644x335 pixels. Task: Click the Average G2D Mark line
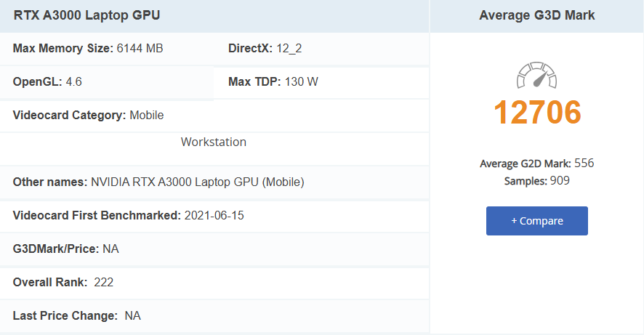click(536, 164)
